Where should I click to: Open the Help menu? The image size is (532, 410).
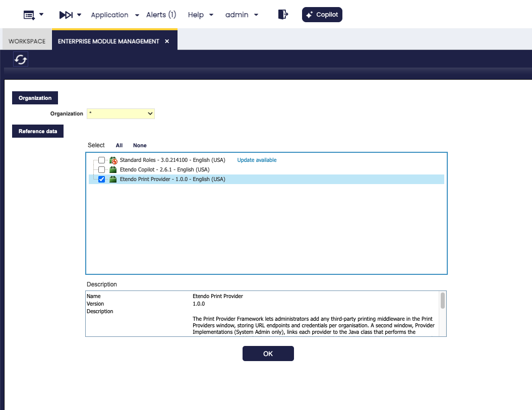tap(200, 15)
